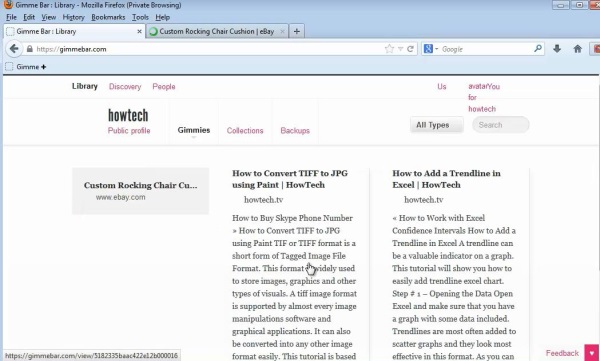
Task: Go to the Home page icon
Action: click(578, 49)
